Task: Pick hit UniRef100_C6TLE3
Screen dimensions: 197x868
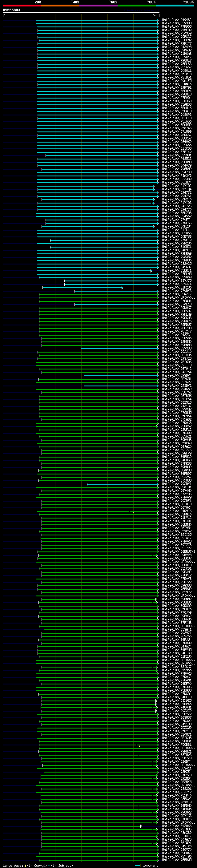Action: coord(177,118)
